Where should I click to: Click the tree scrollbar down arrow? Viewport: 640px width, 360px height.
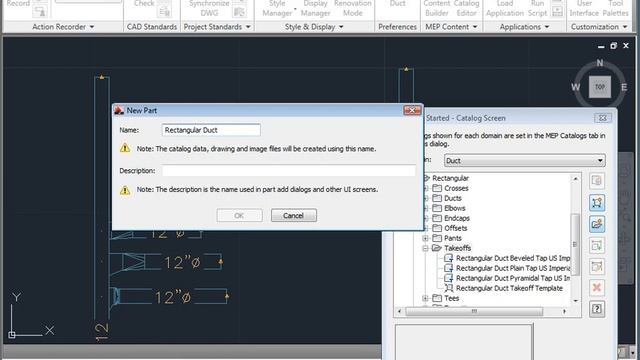(576, 301)
